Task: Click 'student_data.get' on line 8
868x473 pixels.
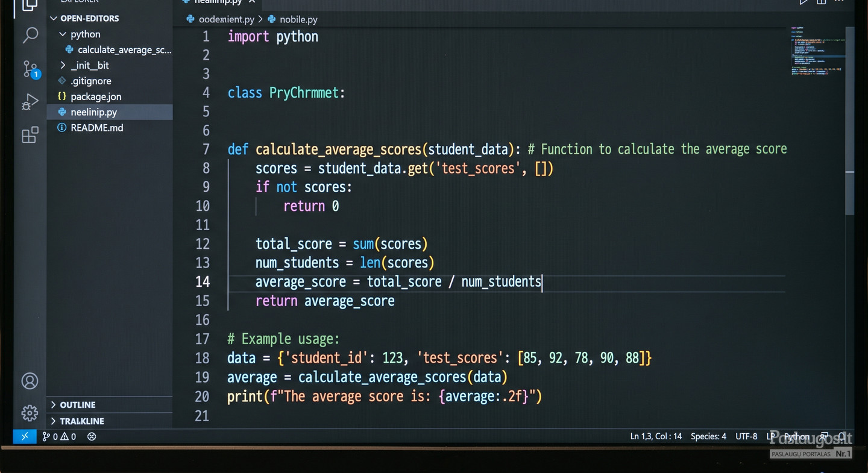Action: click(373, 169)
